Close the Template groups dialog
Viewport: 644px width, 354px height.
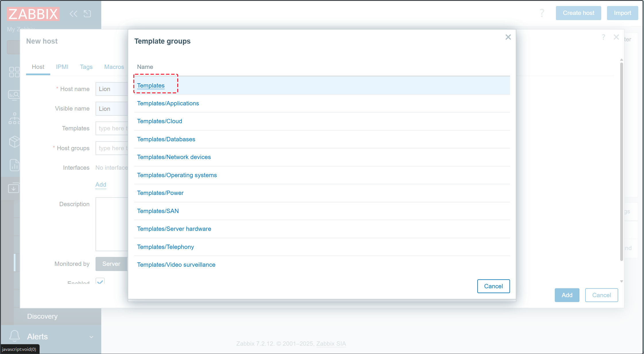click(508, 37)
